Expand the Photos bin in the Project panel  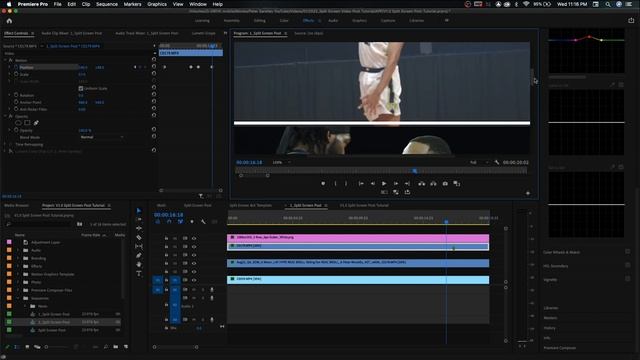[18, 282]
